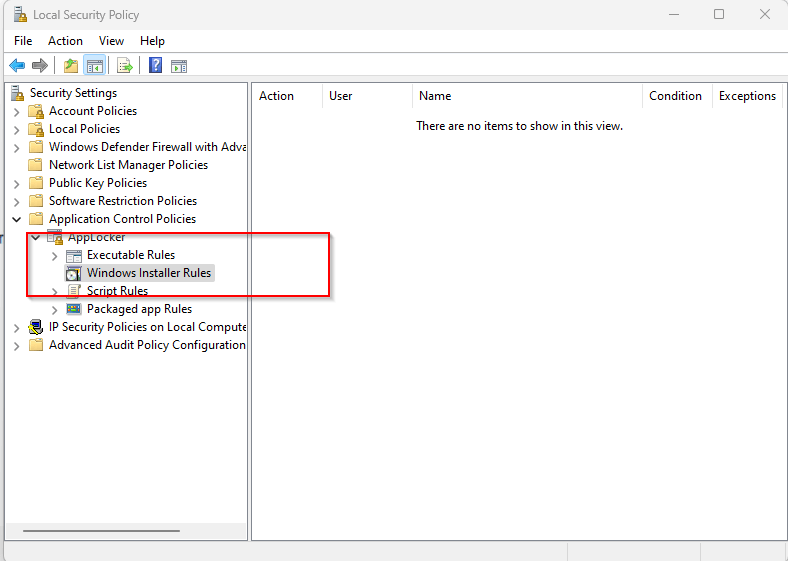Sort by the Action column header
Image resolution: width=788 pixels, height=561 pixels.
(287, 96)
